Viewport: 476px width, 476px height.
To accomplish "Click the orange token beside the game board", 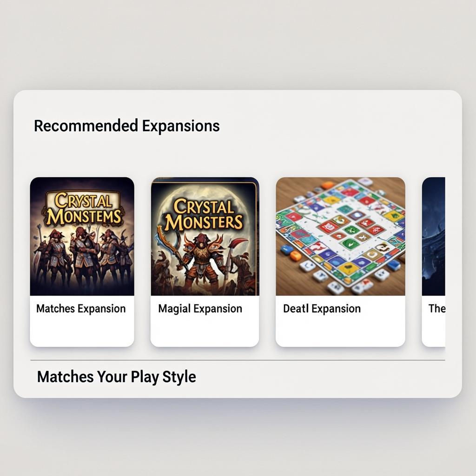I will click(295, 257).
